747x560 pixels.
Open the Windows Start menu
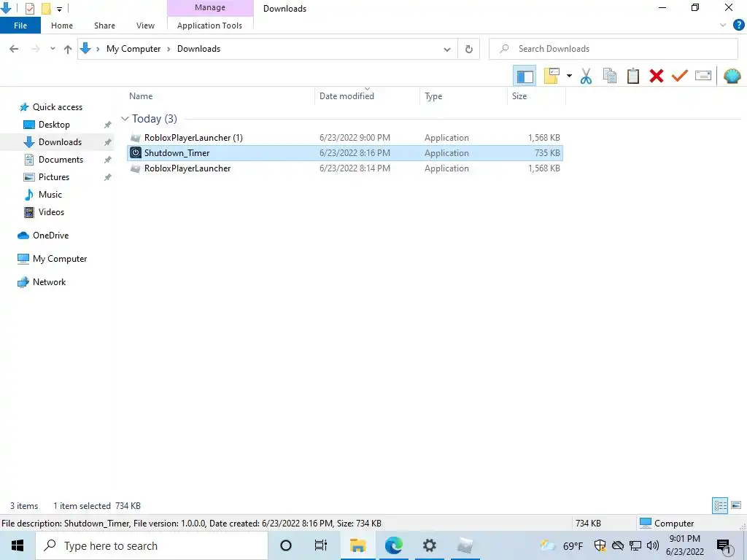pos(18,545)
